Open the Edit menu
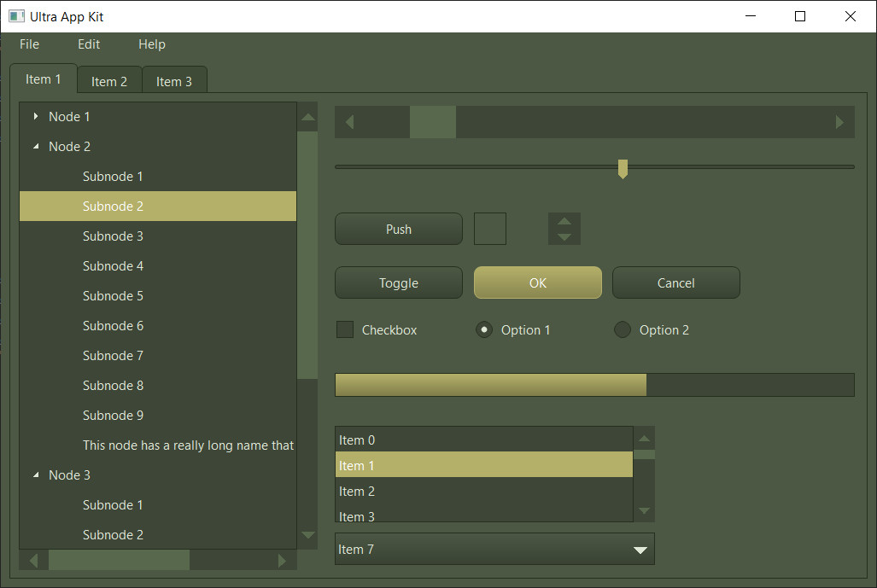Image resolution: width=877 pixels, height=588 pixels. point(88,44)
